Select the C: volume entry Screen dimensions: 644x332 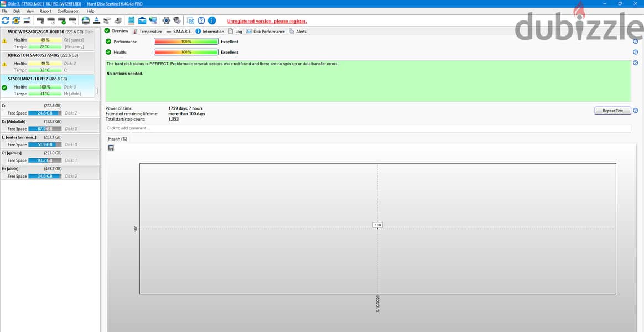(50, 110)
